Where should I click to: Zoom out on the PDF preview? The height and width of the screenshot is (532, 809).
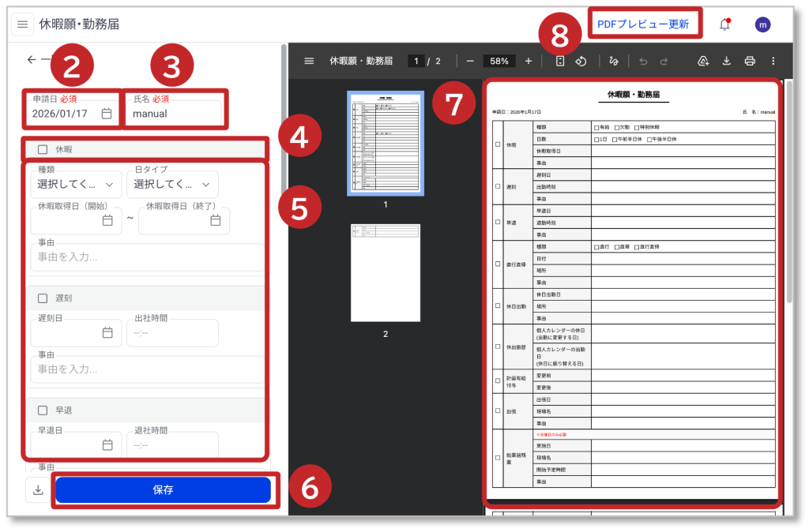point(470,61)
